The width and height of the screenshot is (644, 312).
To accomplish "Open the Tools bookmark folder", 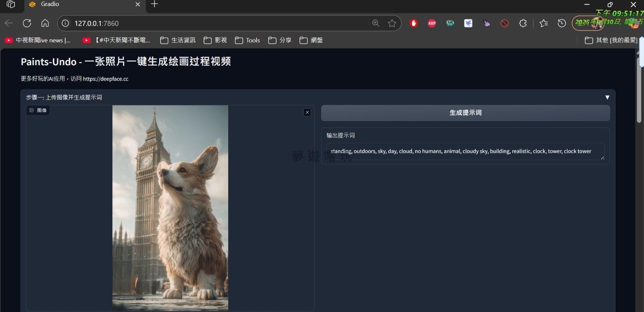I will tap(248, 40).
